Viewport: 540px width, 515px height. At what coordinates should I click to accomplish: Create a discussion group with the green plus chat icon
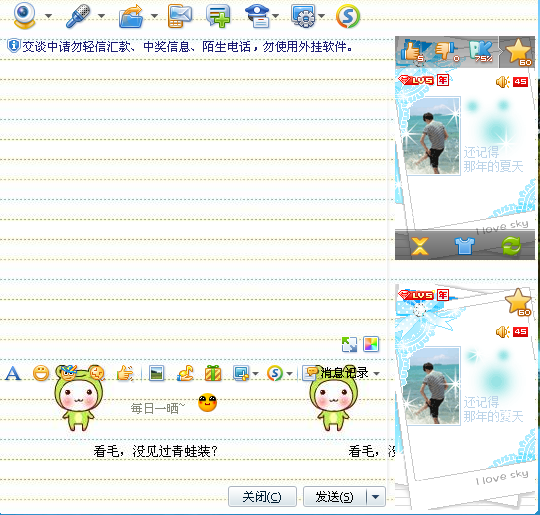(218, 16)
